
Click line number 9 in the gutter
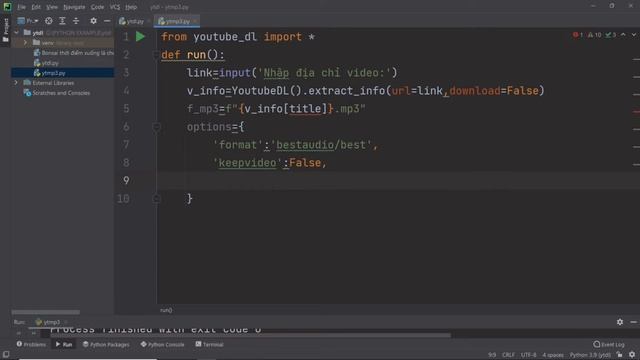pos(126,180)
